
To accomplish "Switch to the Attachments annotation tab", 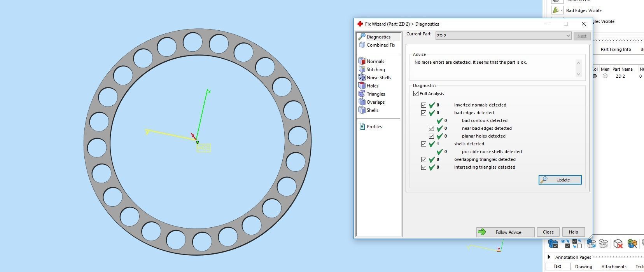I will click(x=614, y=267).
